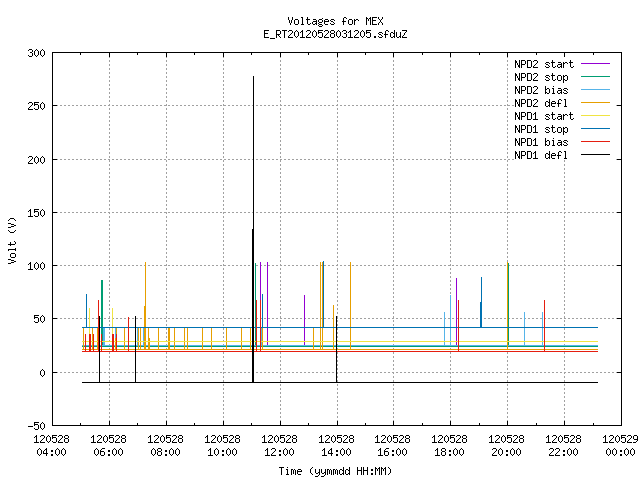Click the 'NPD1 stop' legend label

tap(541, 129)
